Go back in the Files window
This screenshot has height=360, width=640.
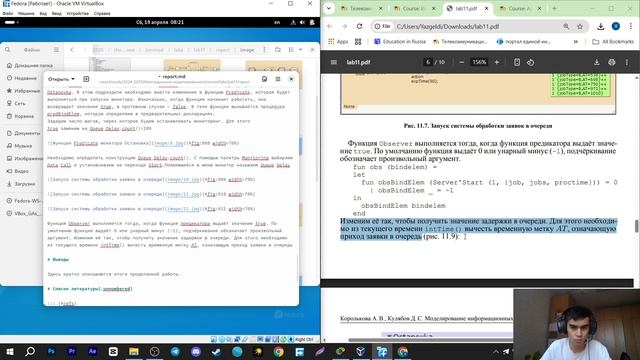pos(72,50)
